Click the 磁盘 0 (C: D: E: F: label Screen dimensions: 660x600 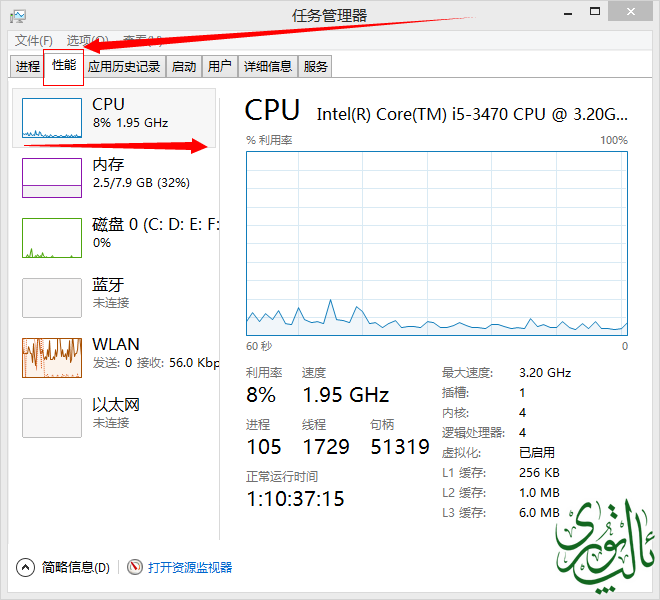156,224
